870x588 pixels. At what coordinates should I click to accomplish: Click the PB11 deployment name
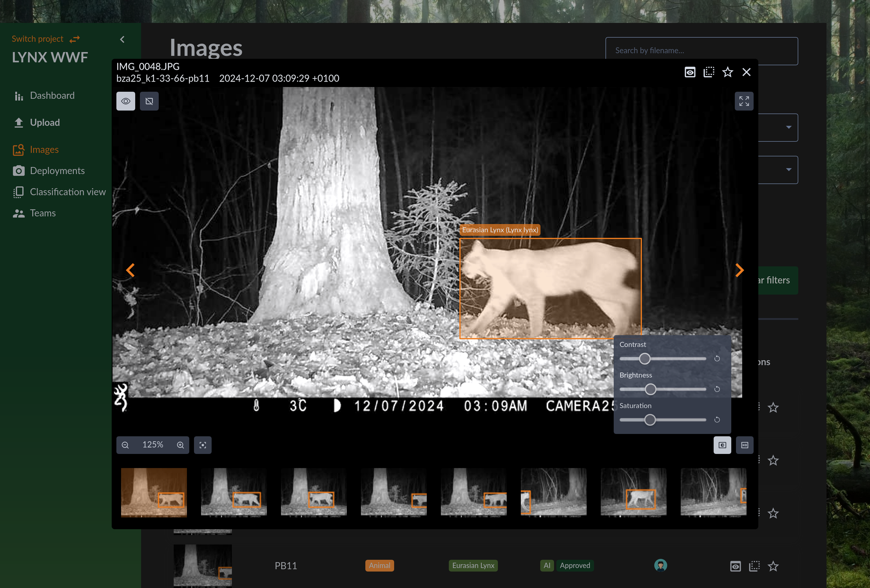coord(286,566)
